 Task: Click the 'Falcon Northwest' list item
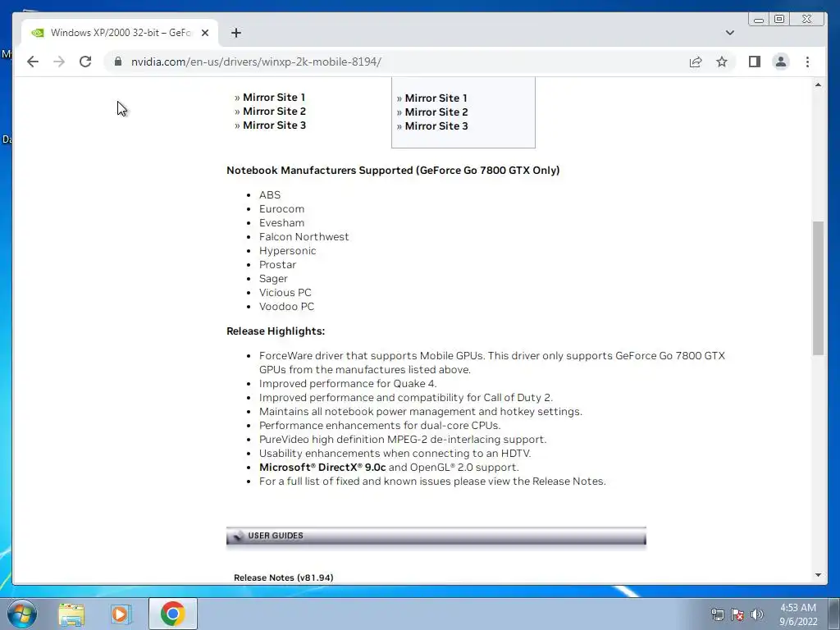[x=304, y=237]
